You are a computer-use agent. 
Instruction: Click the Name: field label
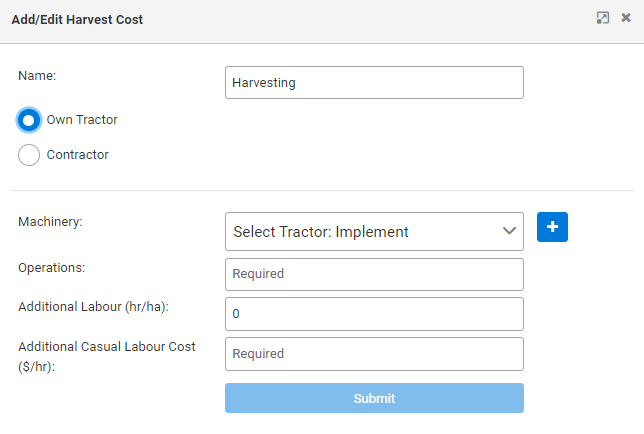pyautogui.click(x=37, y=75)
